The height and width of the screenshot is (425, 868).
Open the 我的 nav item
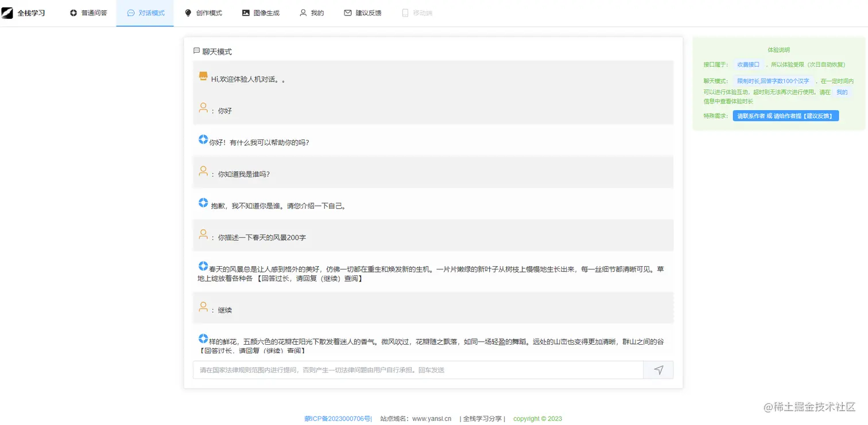[x=312, y=13]
